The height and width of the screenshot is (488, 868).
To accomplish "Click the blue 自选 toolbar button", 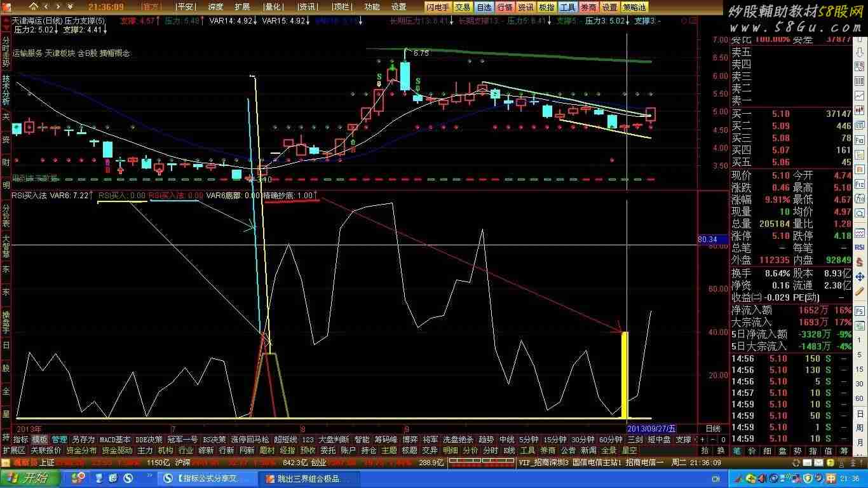I will (x=484, y=7).
